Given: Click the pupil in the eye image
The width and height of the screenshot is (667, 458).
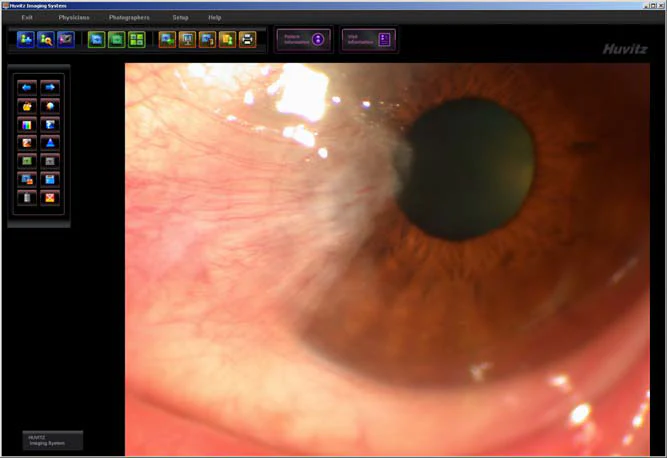Looking at the screenshot, I should click(467, 170).
